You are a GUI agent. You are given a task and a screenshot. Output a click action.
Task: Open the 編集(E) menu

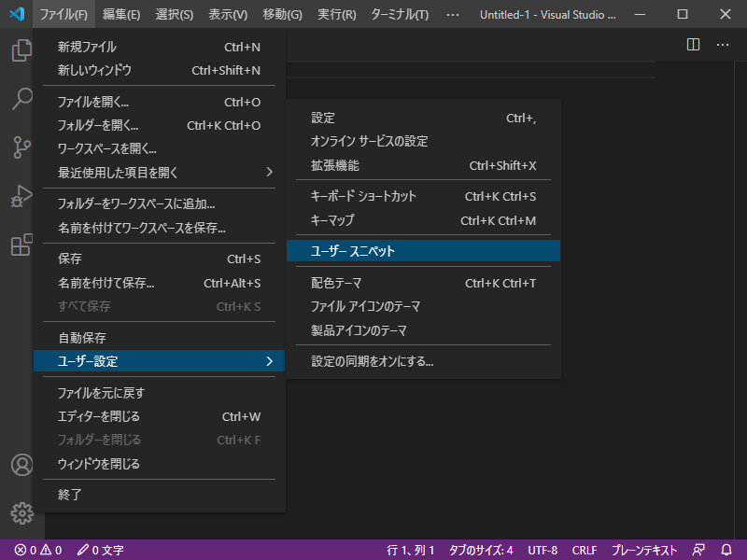click(x=121, y=14)
